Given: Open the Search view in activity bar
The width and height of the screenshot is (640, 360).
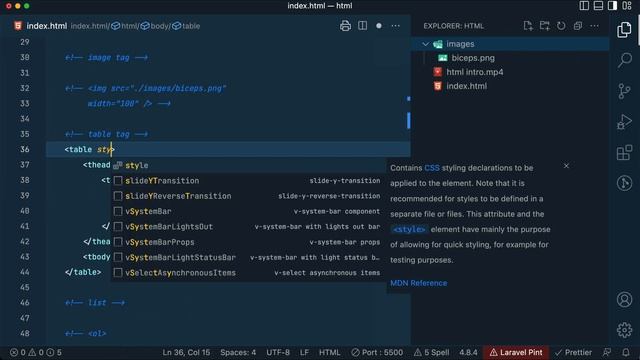Looking at the screenshot, I should 624,60.
